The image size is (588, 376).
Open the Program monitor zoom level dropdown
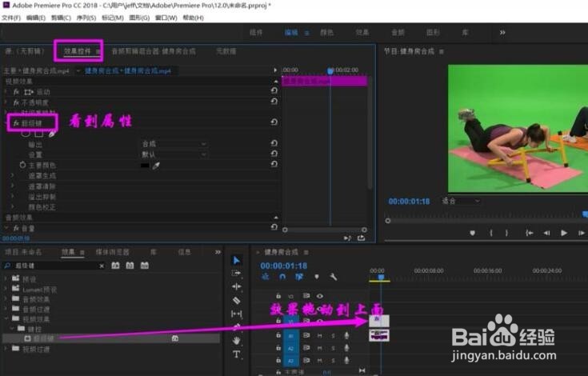click(461, 201)
